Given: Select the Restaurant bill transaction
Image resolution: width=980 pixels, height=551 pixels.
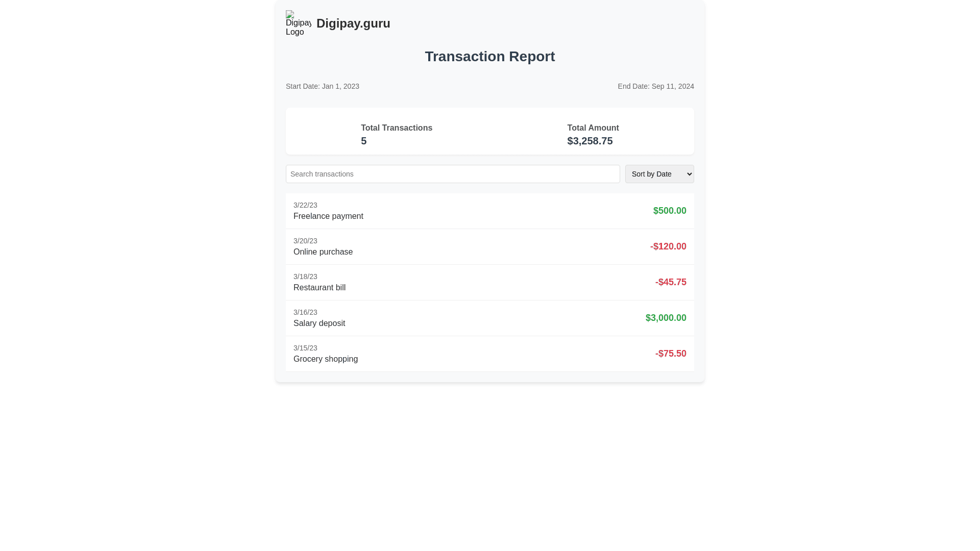Looking at the screenshot, I should click(320, 288).
